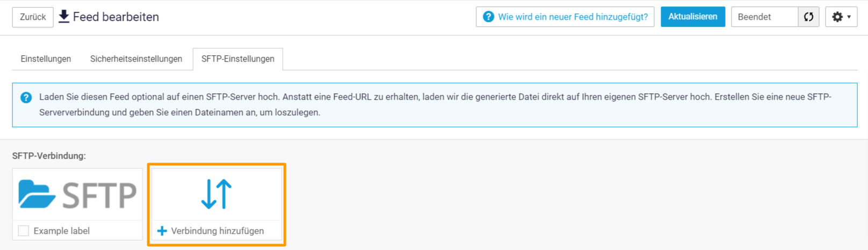This screenshot has height=250, width=868.
Task: Click the Beendet status field
Action: pos(764,17)
